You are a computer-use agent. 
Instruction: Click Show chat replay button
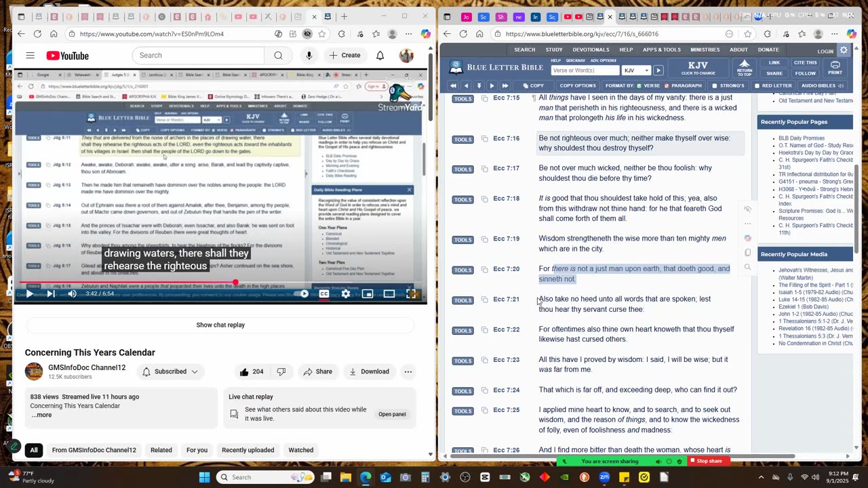(220, 325)
